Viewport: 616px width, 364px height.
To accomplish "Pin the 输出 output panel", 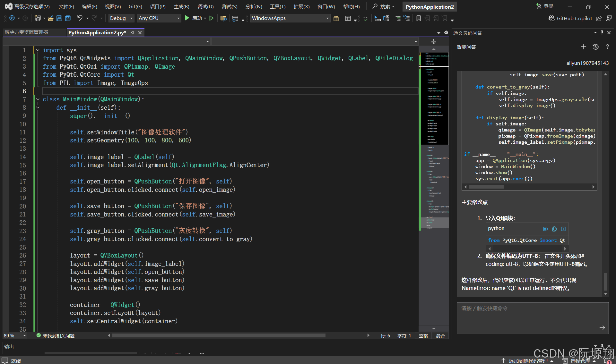I will click(x=602, y=346).
